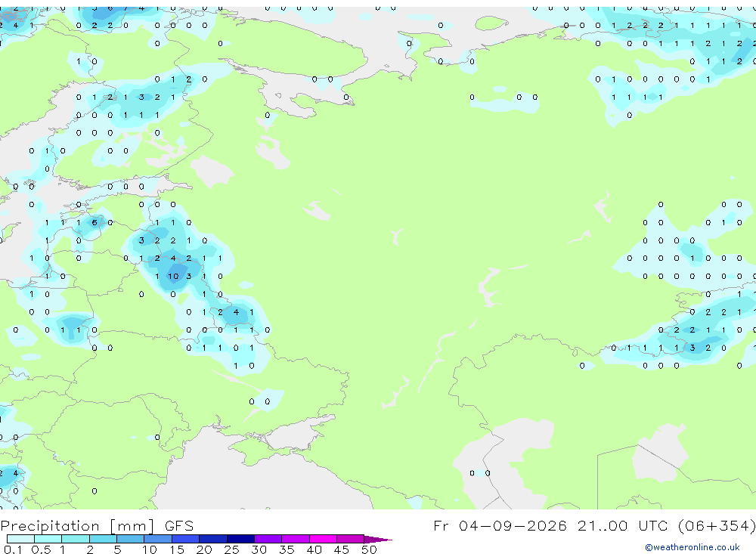Screen dimensions: 756x554
Task: Click the legend label '0.1'
Action: tap(13, 549)
